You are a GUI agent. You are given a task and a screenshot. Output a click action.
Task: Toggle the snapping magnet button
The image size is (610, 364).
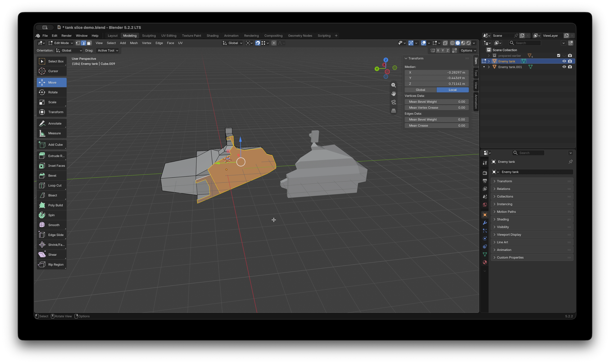coord(258,43)
